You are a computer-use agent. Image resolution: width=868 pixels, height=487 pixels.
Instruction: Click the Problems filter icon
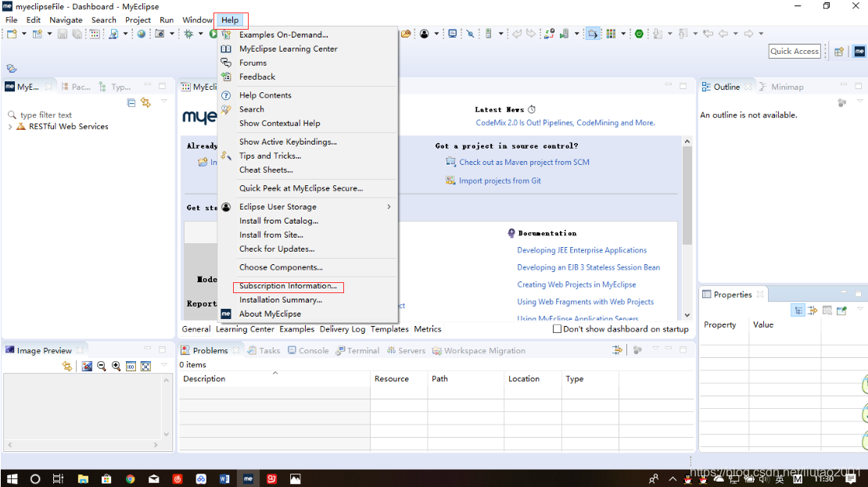click(x=617, y=349)
